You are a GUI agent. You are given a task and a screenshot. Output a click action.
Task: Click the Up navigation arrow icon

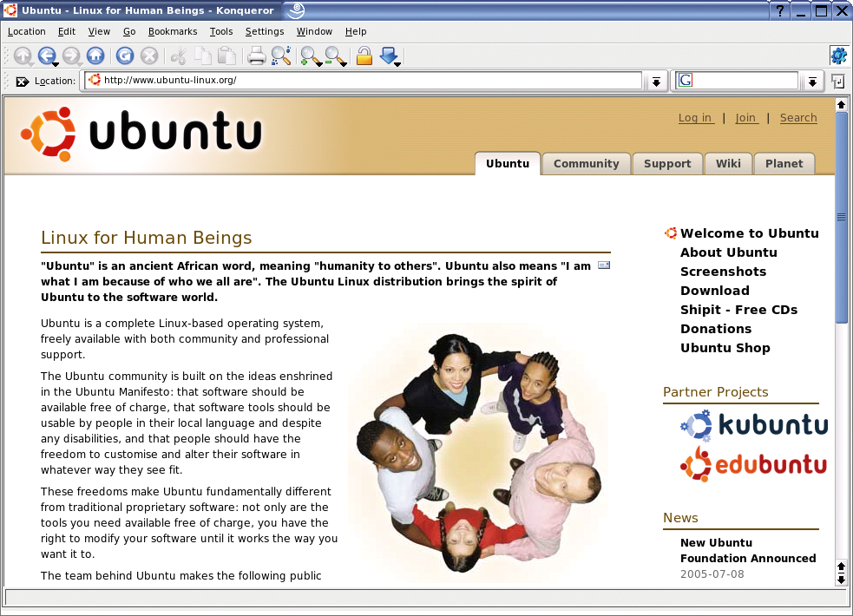(23, 56)
